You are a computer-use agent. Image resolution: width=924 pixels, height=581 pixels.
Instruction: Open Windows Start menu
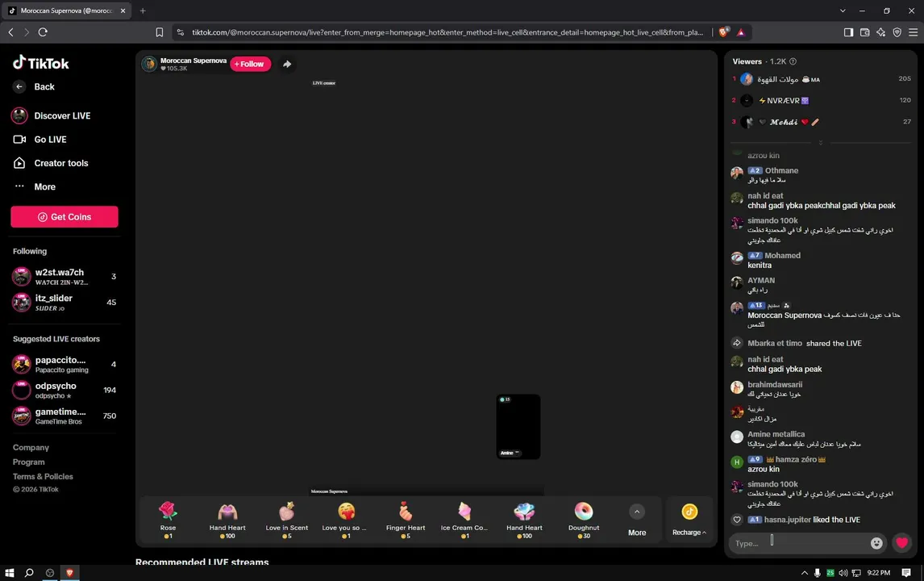[x=10, y=573]
